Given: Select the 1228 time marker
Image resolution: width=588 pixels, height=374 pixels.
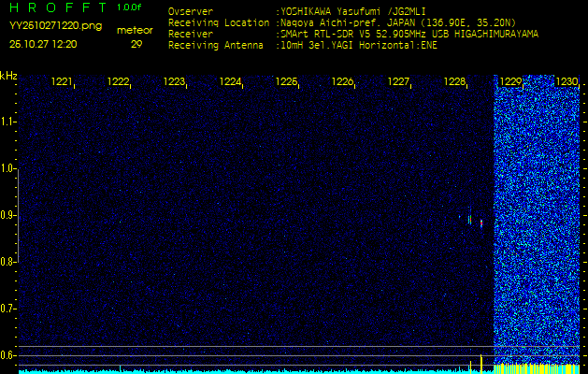Looking at the screenshot, I should pos(455,82).
